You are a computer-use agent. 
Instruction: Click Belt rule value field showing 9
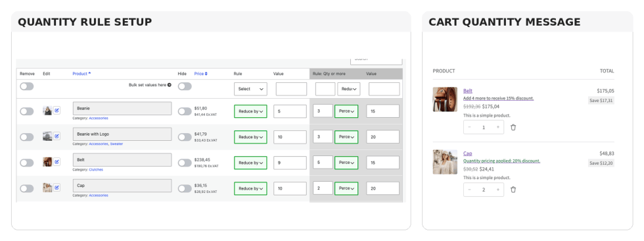[x=290, y=163]
